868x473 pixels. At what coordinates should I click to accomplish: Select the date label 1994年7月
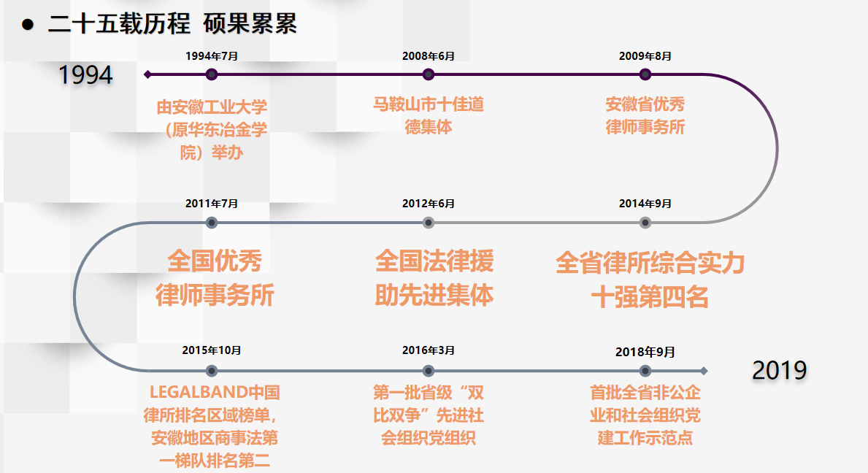pos(212,56)
